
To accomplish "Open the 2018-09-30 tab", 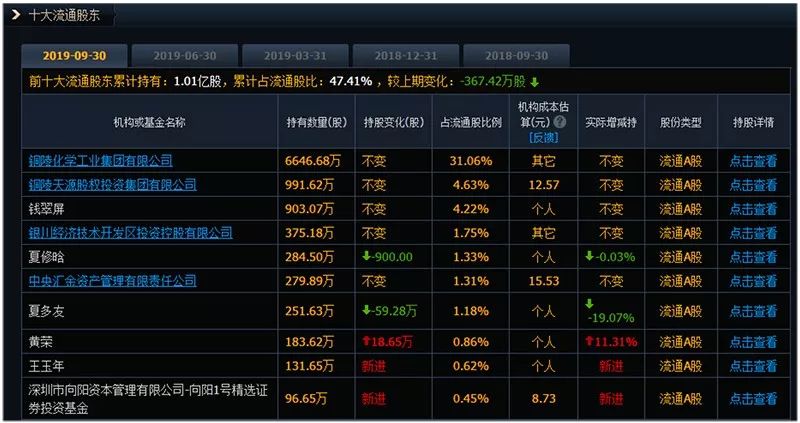I will (516, 56).
